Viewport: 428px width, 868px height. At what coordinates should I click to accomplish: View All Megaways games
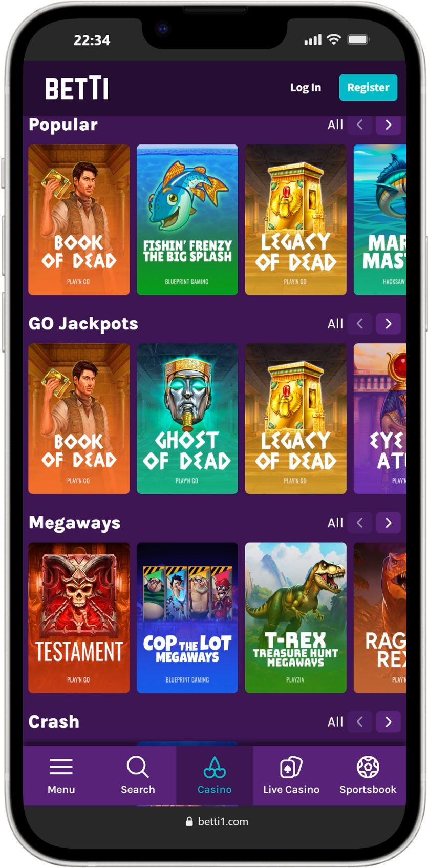pyautogui.click(x=335, y=523)
